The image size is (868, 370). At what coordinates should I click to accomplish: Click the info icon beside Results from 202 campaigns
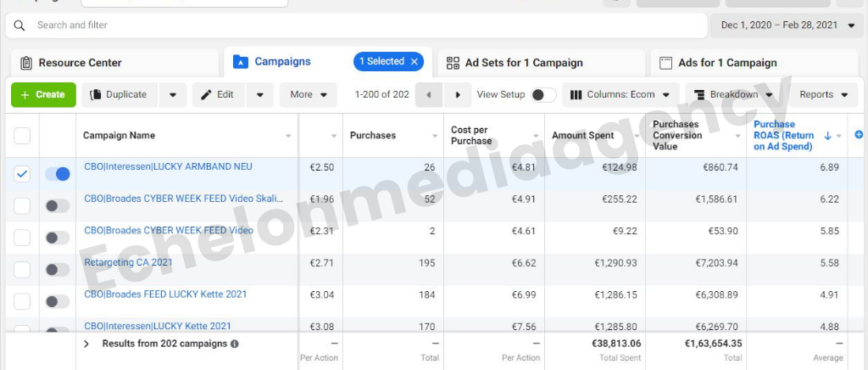point(234,344)
